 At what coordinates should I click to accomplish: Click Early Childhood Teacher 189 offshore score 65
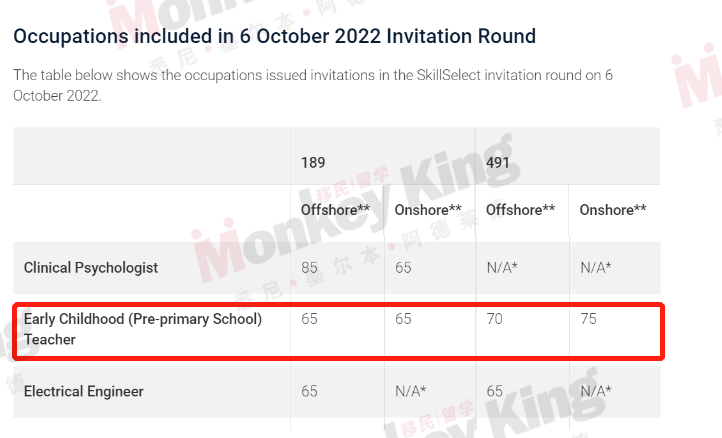tap(309, 319)
